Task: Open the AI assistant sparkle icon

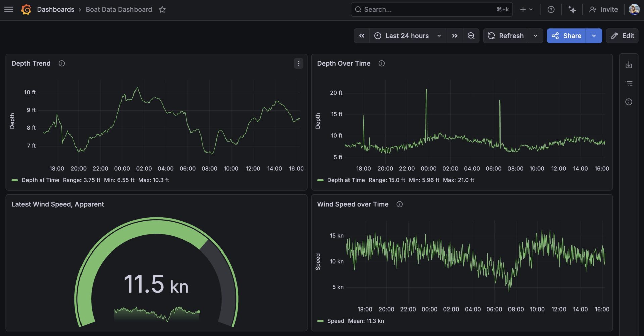Action: [572, 9]
